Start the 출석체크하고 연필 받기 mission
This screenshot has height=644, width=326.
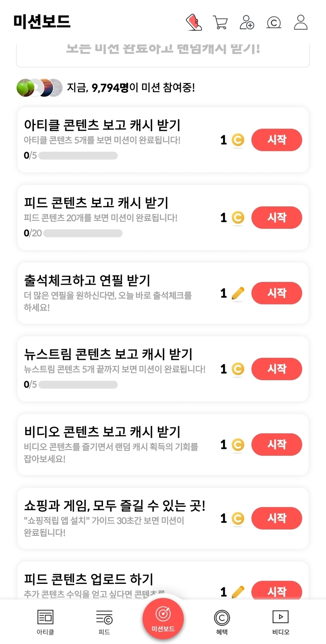point(277,293)
